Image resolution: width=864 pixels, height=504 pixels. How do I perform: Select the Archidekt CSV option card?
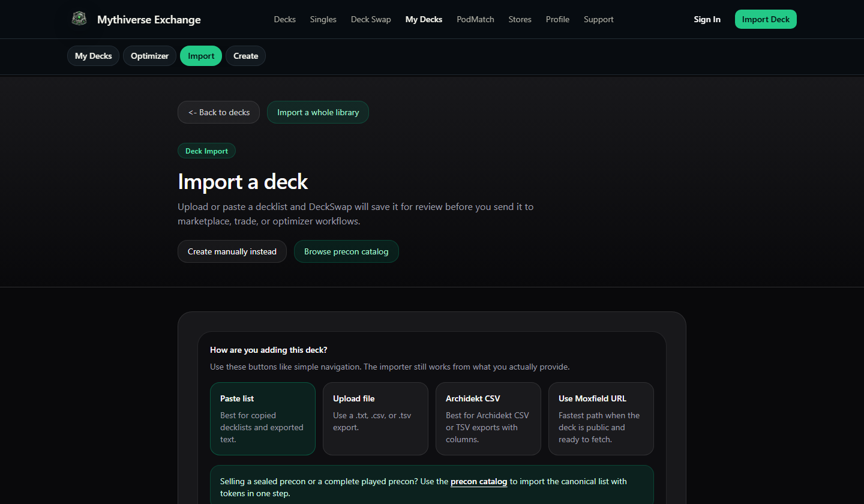click(x=488, y=419)
